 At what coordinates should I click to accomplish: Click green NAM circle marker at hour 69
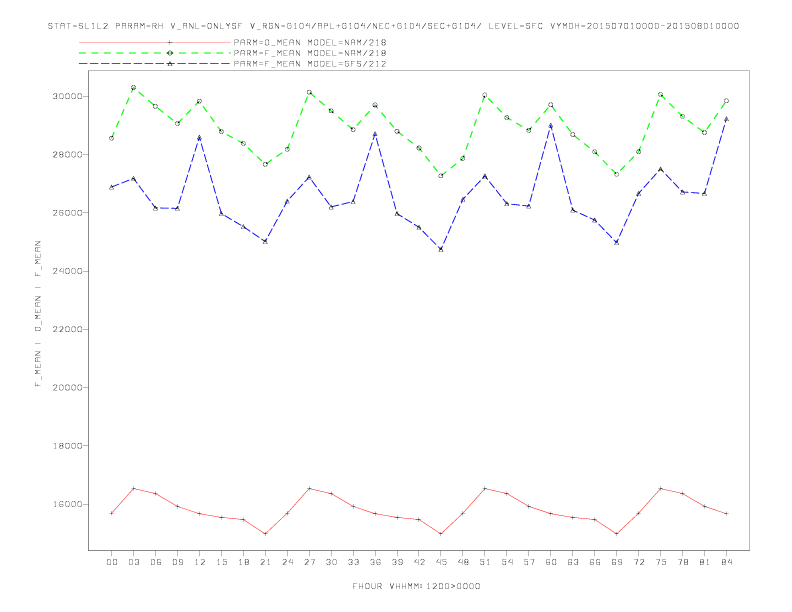coord(617,174)
